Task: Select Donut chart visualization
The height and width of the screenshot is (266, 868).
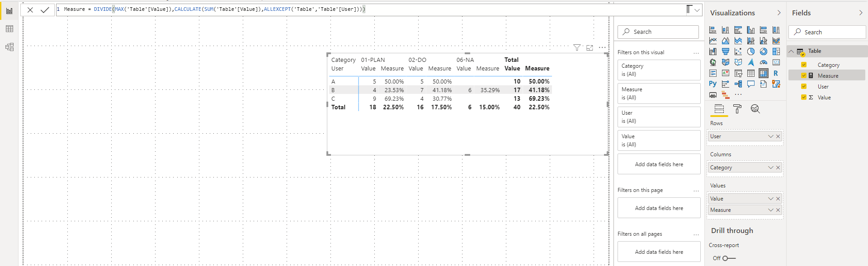Action: coord(764,51)
